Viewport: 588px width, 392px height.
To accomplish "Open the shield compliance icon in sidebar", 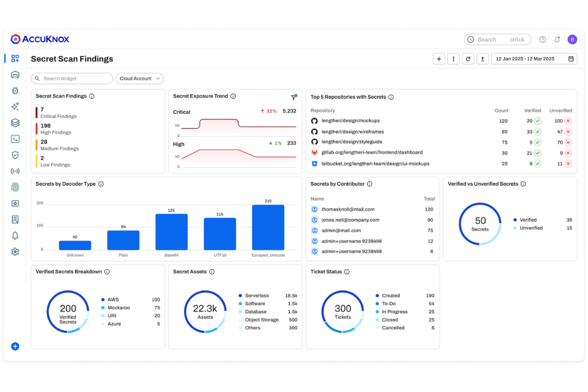I will click(x=15, y=155).
